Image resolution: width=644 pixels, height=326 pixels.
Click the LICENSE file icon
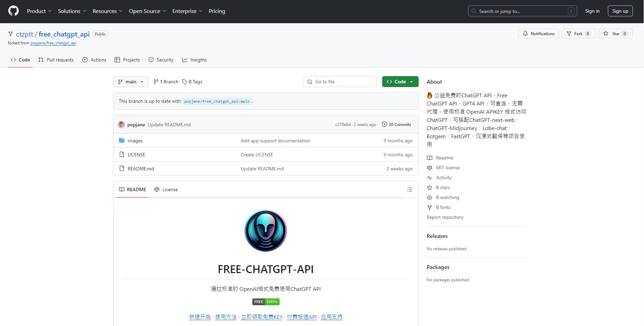(122, 154)
